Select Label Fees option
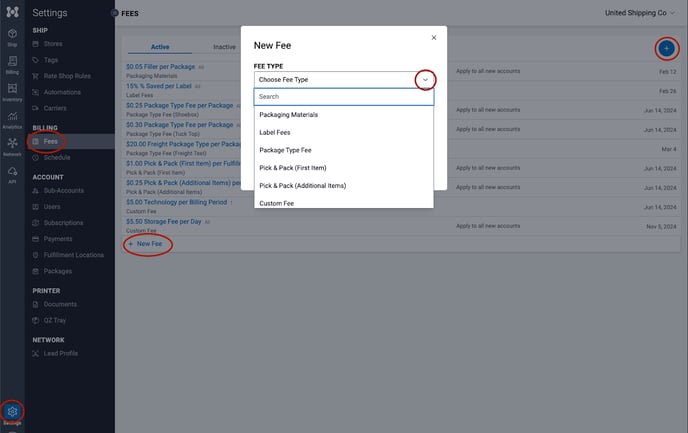This screenshot has height=433, width=688. point(275,132)
